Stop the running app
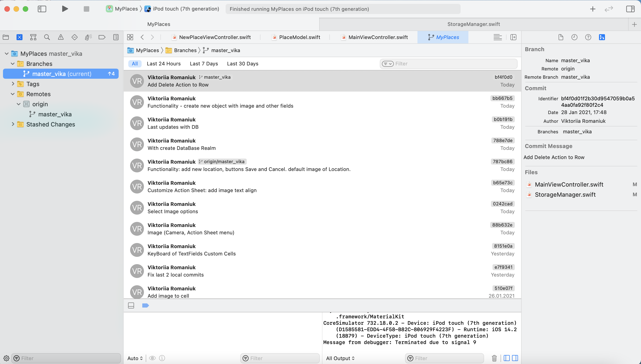The height and width of the screenshot is (364, 641). pos(87,9)
